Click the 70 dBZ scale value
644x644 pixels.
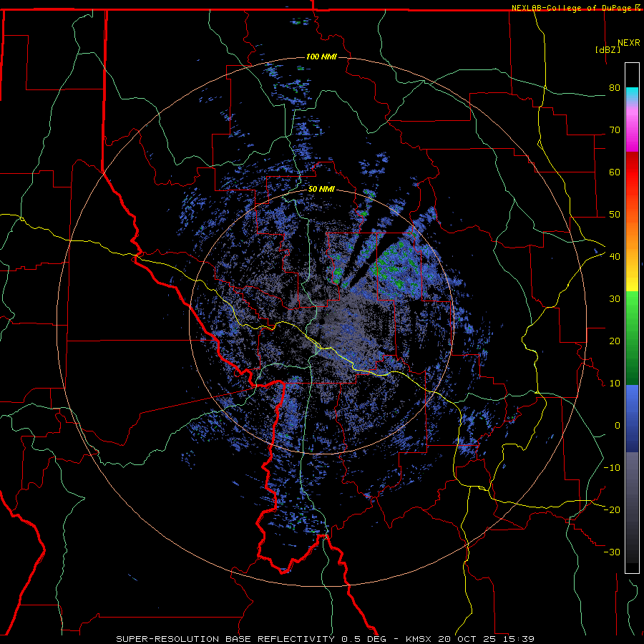[x=615, y=130]
